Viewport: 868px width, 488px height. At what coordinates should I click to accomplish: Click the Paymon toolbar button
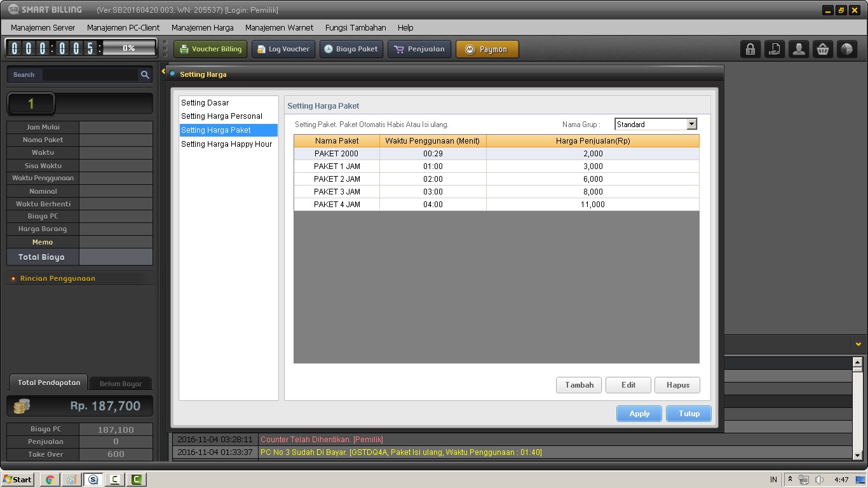coord(487,49)
